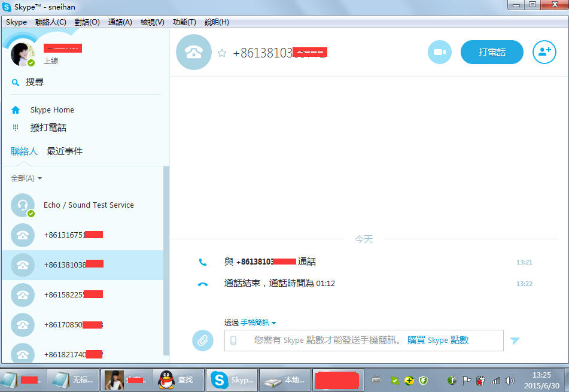Click the 13:22 timestamp
The image size is (569, 392).
(524, 284)
